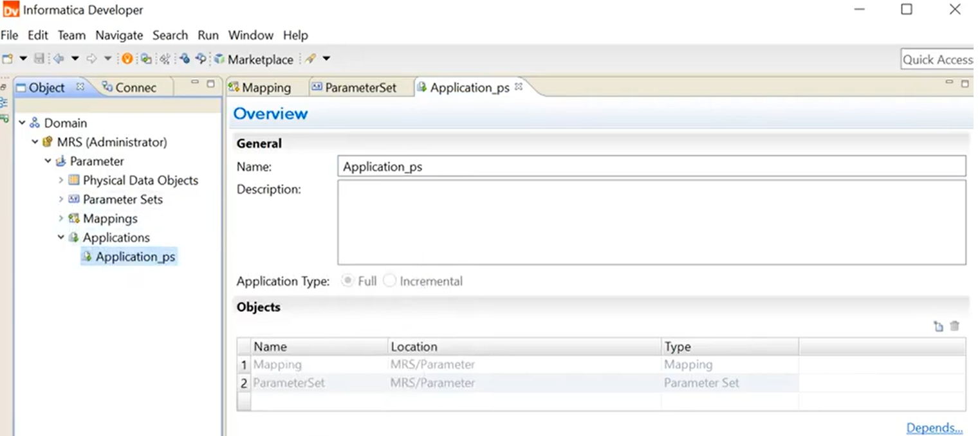Image resolution: width=980 pixels, height=436 pixels.
Task: Open the New object dropdown arrow
Action: 23,59
